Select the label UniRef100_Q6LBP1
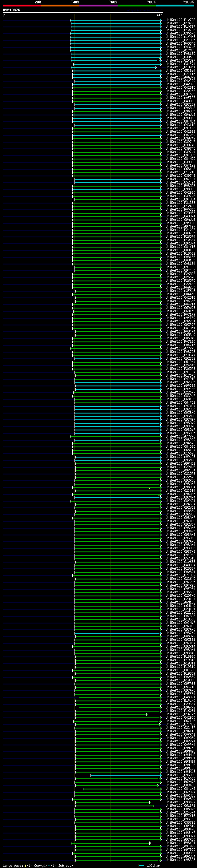Viewport: 197px width, 868px height. [x=180, y=805]
